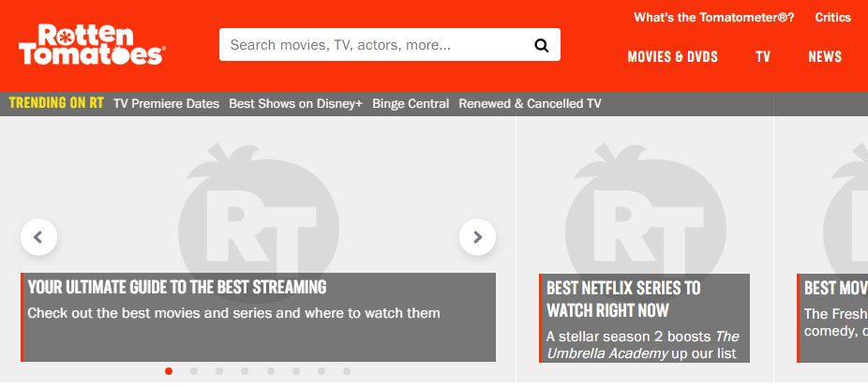Open the News navigation menu

825,57
